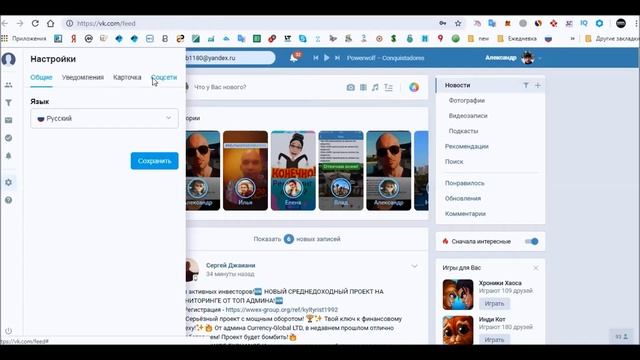Open the green dollar sign bookmark
This screenshot has height=360, width=640.
point(393,38)
